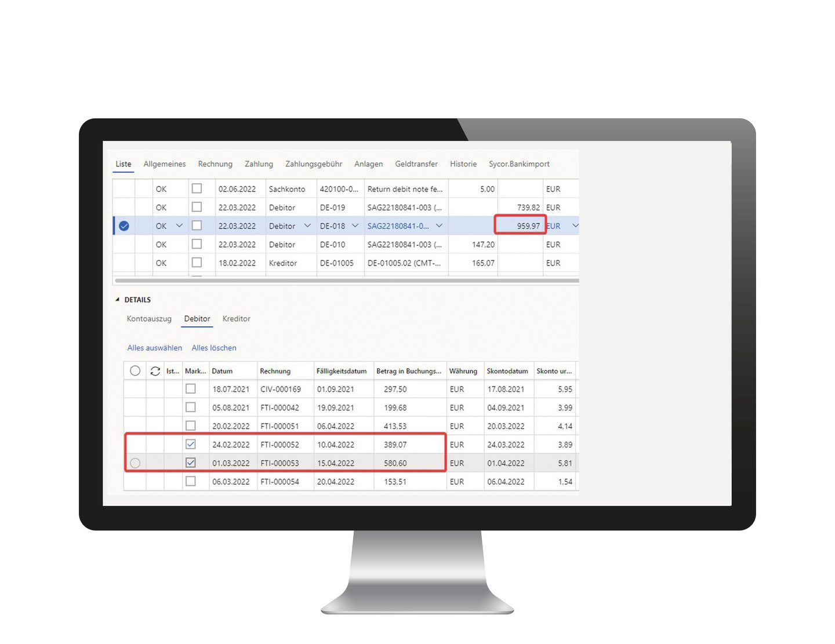Unmark invoice FTI-000053 checkbox

click(x=190, y=463)
